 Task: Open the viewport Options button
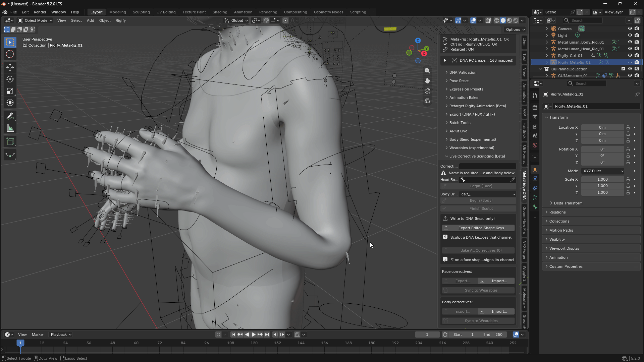coord(515,29)
